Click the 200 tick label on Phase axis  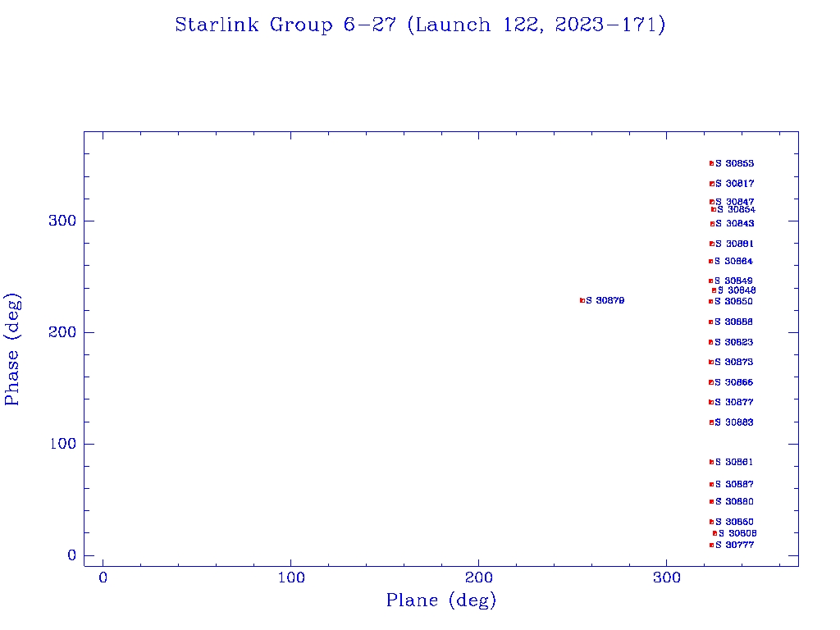coord(62,332)
